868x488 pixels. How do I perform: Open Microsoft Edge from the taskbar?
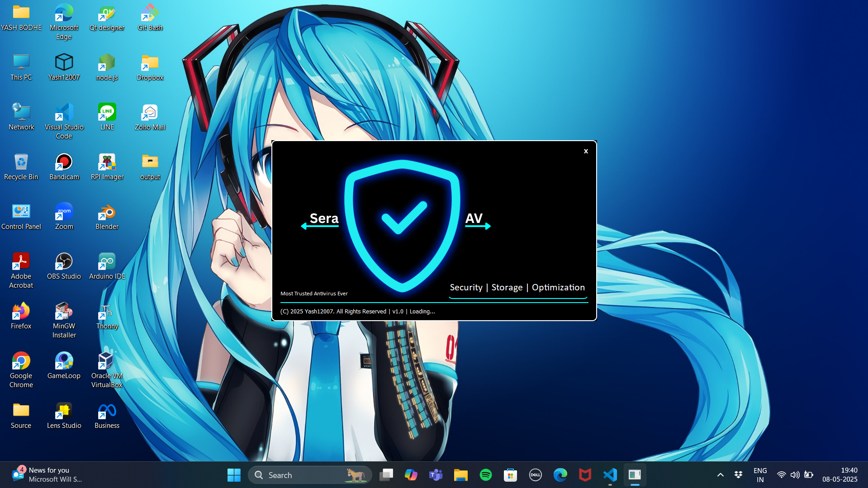(560, 475)
